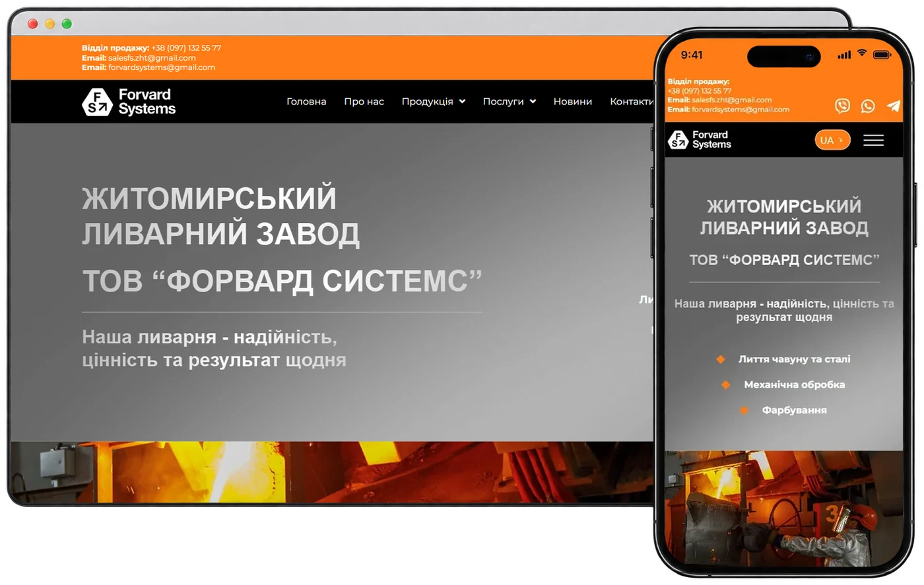Tap the Viber icon on phone
This screenshot has width=924, height=585.
coord(842,106)
